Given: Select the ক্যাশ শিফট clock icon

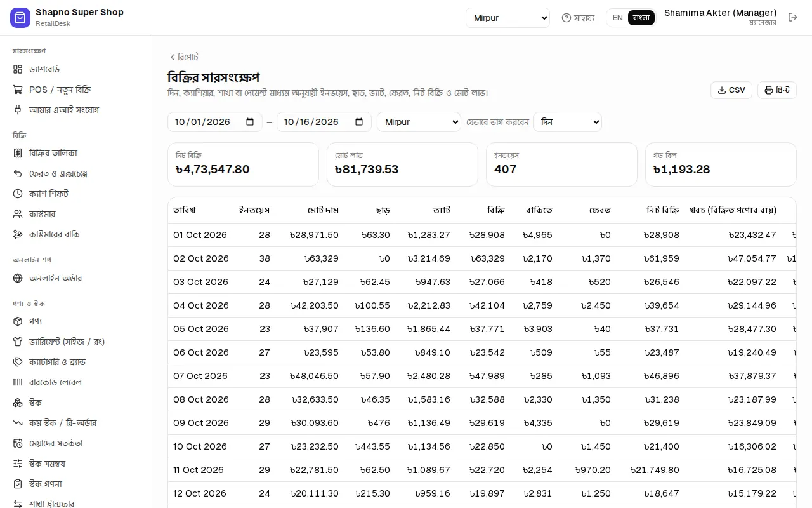Looking at the screenshot, I should pyautogui.click(x=18, y=194).
